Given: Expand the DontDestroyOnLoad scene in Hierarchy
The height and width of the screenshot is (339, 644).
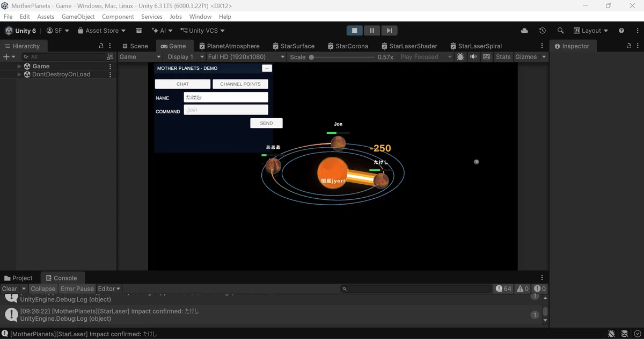Looking at the screenshot, I should click(x=19, y=74).
